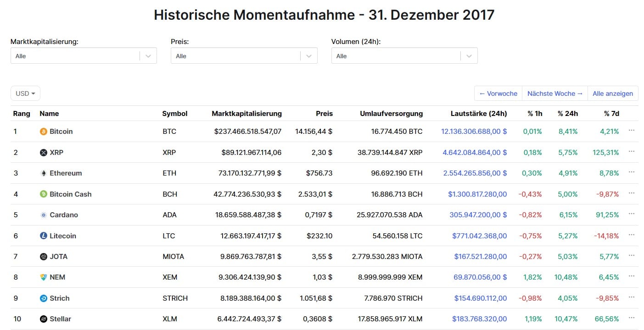Click the Litecoin logo icon
This screenshot has height=330, width=644.
(x=44, y=236)
